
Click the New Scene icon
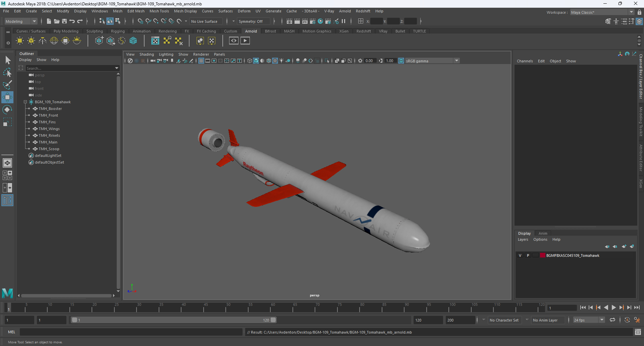[x=49, y=21]
